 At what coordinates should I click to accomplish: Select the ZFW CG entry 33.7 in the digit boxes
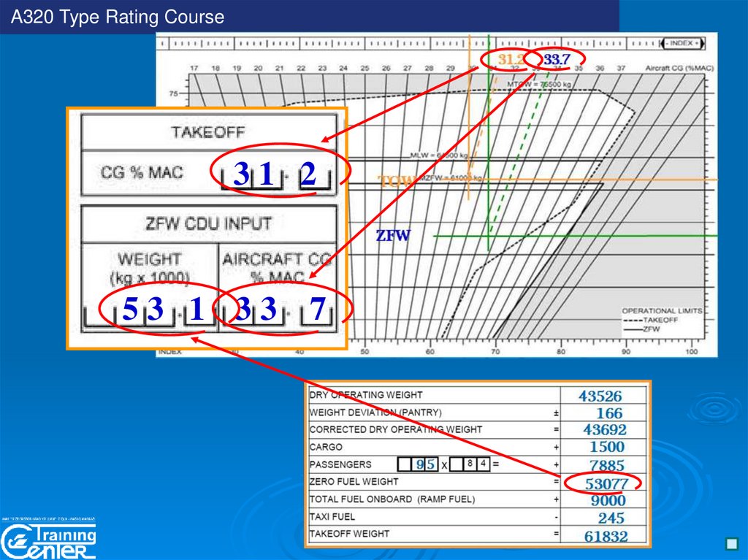coord(278,309)
